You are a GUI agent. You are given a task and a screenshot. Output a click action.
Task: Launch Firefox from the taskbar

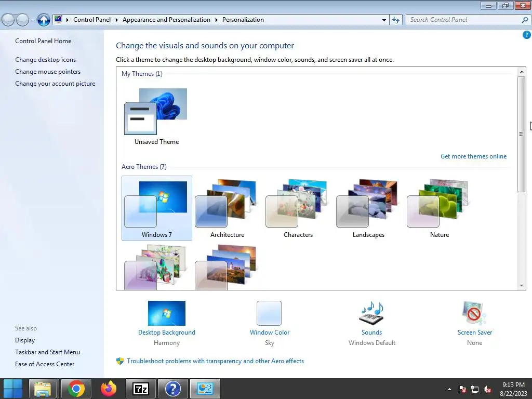[109, 389]
